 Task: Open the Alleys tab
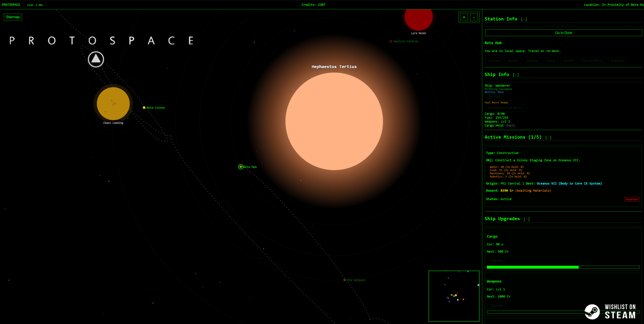coord(551,61)
